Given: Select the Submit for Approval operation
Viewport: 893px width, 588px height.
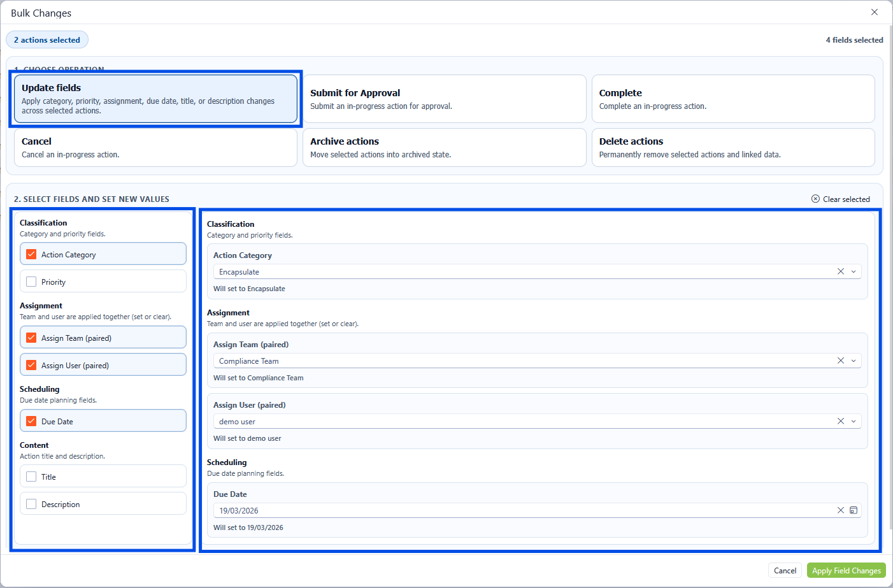Looking at the screenshot, I should point(444,99).
